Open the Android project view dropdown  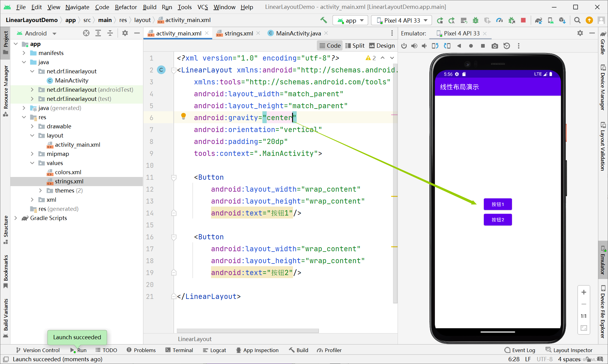pyautogui.click(x=37, y=33)
